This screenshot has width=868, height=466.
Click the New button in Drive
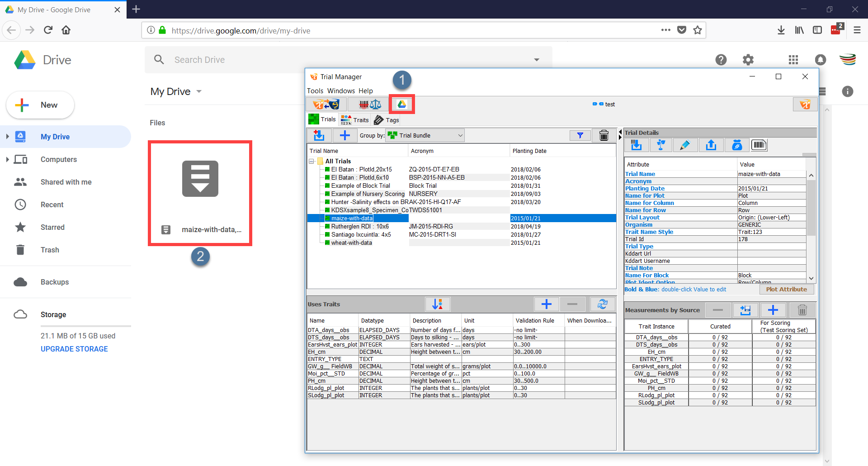pyautogui.click(x=40, y=105)
